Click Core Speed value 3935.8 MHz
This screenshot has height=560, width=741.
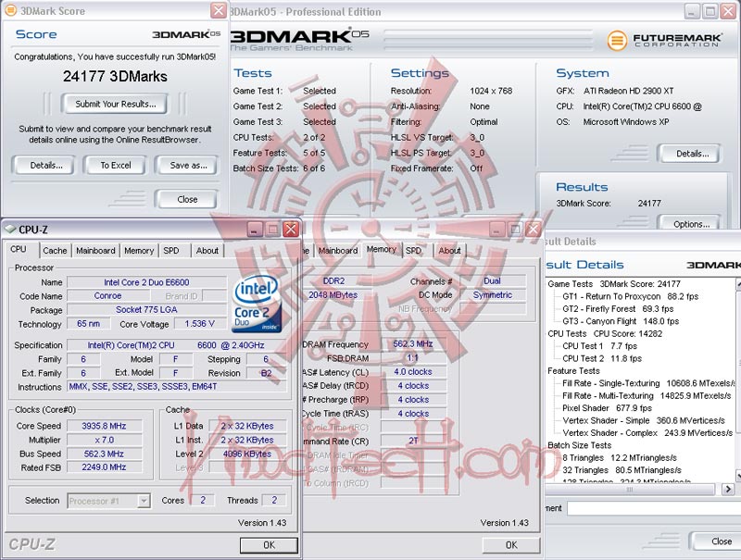point(104,426)
